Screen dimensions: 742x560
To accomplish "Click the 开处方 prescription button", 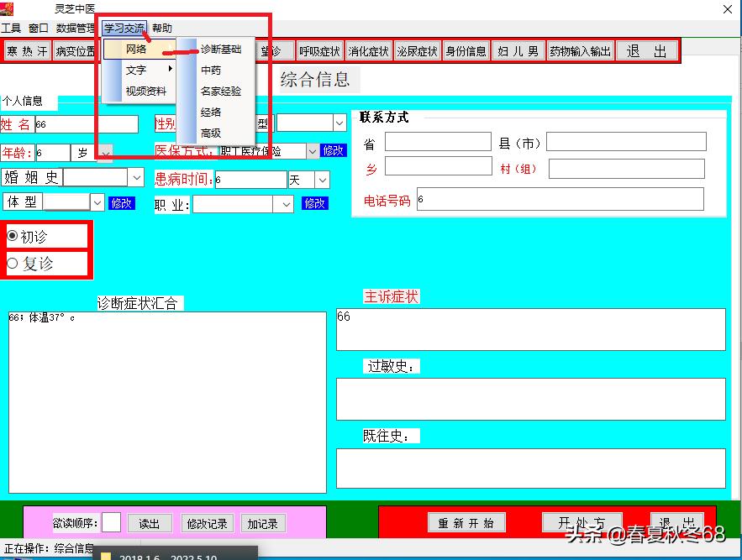I will click(x=581, y=521).
